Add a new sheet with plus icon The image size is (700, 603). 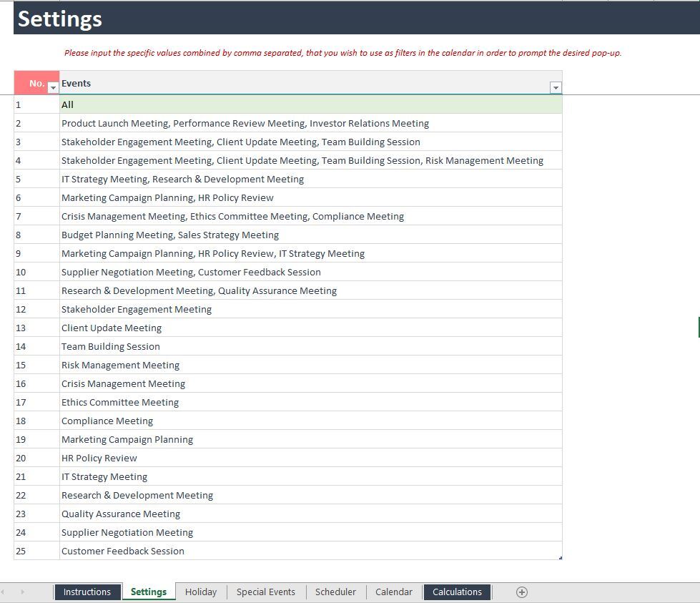[521, 592]
